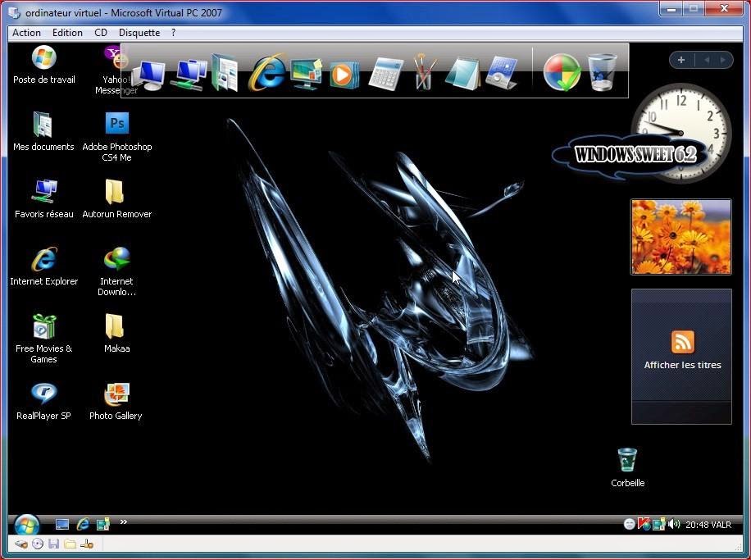Click the volume speaker tray icon
The width and height of the screenshot is (751, 560).
coord(674,524)
